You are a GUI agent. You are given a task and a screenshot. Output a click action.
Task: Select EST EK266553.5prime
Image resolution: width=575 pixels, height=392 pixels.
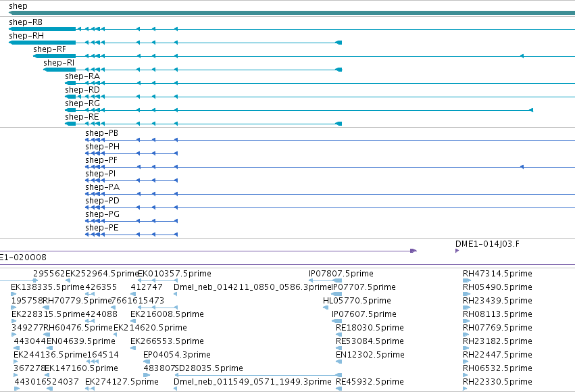point(167,342)
